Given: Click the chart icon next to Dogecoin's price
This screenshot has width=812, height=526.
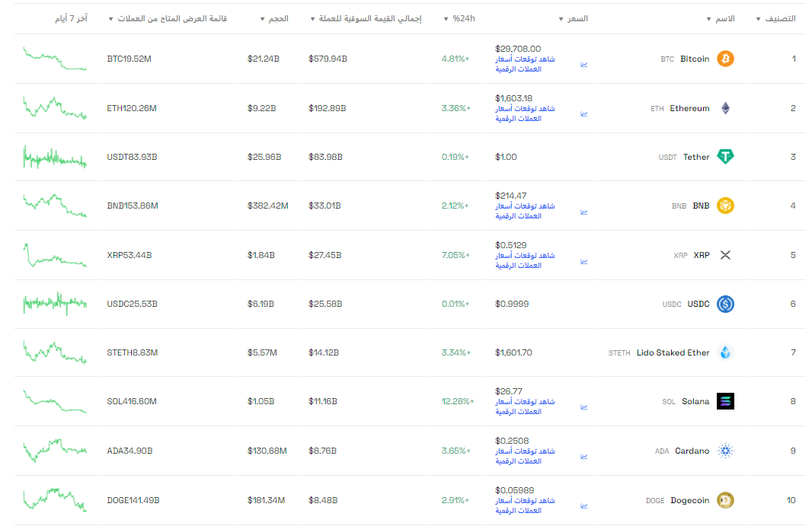Looking at the screenshot, I should pyautogui.click(x=583, y=505).
